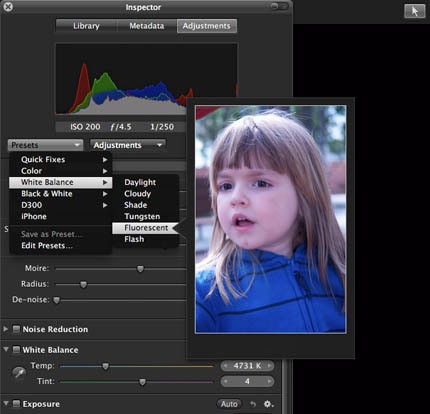Image resolution: width=430 pixels, height=414 pixels.
Task: Pick the white balance eyedropper tool
Action: (19, 373)
